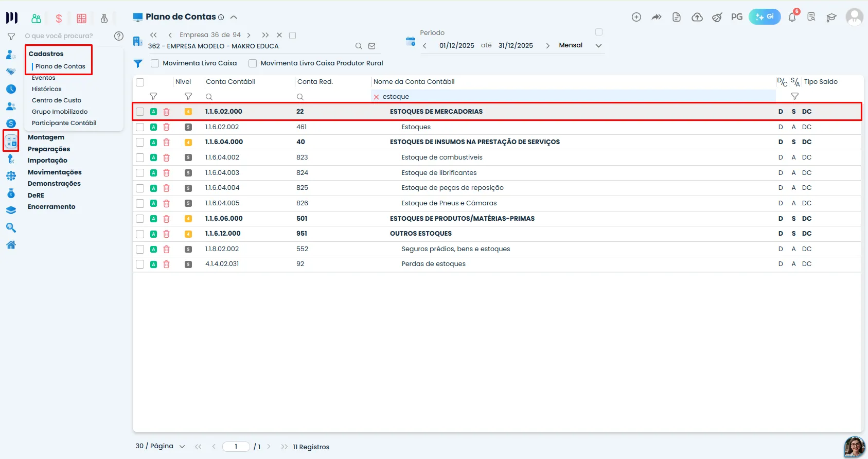This screenshot has height=459, width=868.
Task: Click the broom clean-up icon
Action: click(x=717, y=17)
